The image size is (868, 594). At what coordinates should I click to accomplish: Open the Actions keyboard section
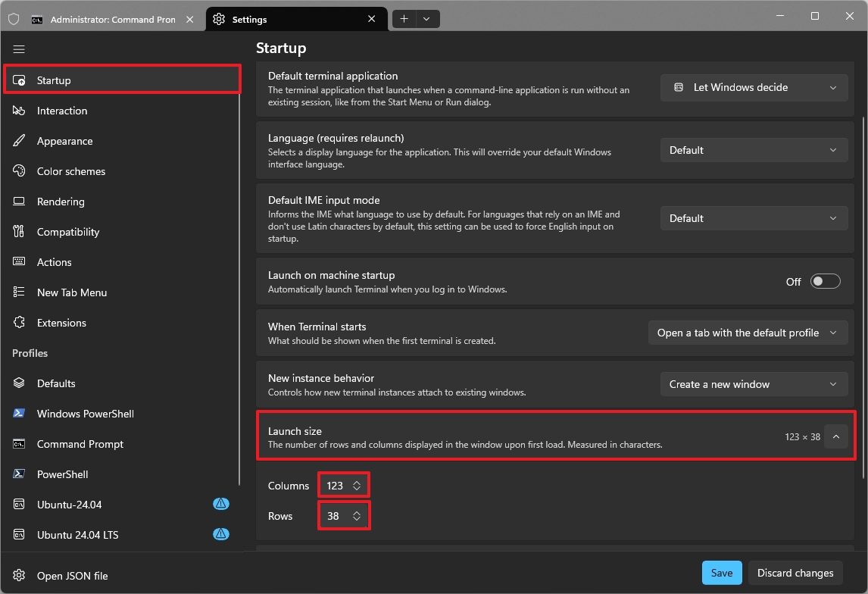coord(54,262)
